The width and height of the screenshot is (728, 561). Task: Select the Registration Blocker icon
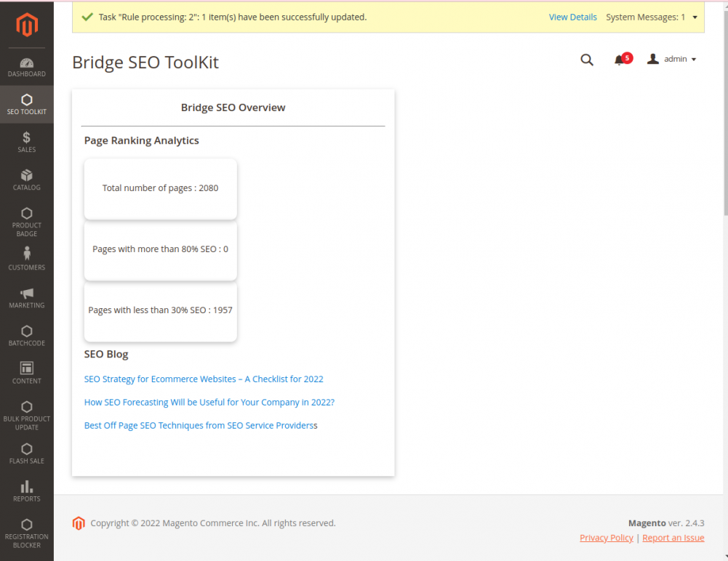click(x=27, y=525)
